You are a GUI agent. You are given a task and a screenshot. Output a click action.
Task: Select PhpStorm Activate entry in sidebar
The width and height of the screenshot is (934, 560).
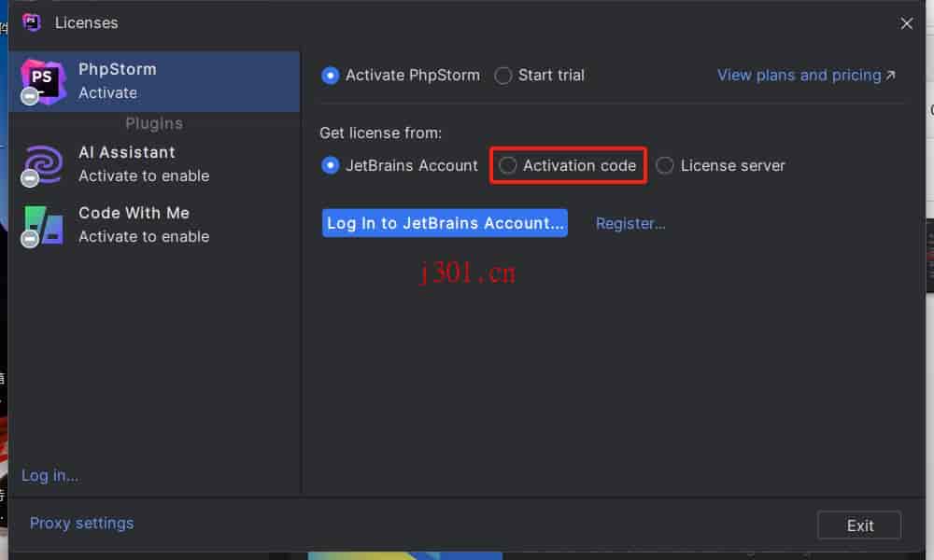tap(155, 81)
